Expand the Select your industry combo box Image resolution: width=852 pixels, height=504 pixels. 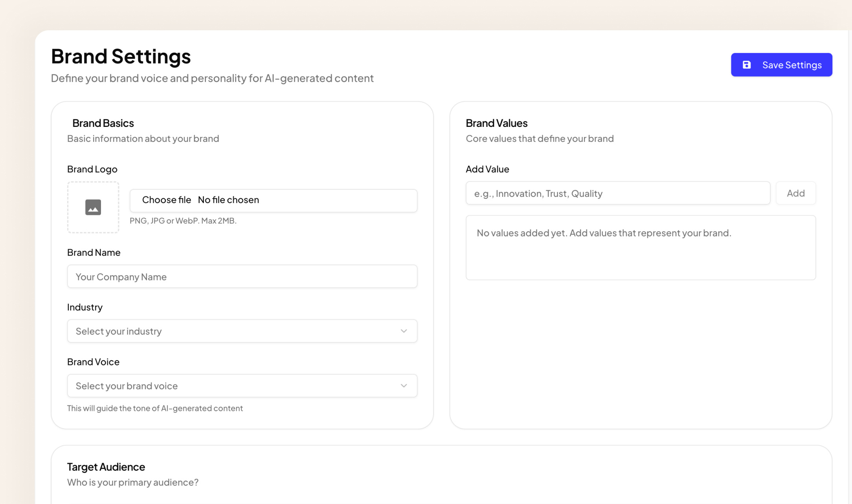[242, 331]
